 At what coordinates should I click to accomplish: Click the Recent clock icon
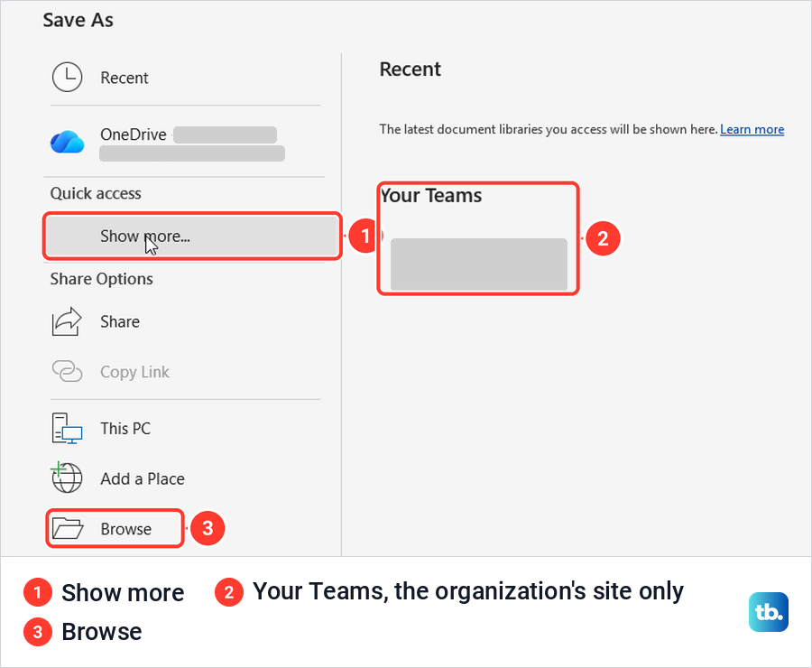click(x=67, y=78)
